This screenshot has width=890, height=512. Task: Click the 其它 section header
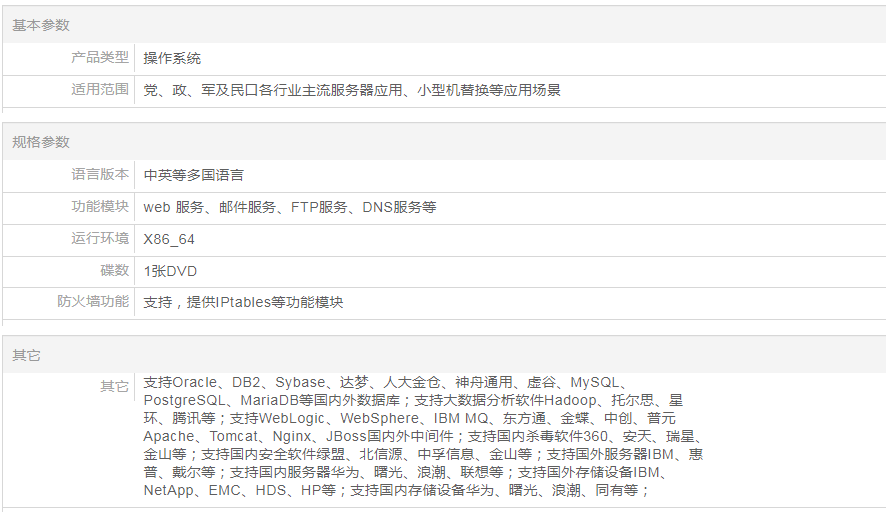click(27, 355)
